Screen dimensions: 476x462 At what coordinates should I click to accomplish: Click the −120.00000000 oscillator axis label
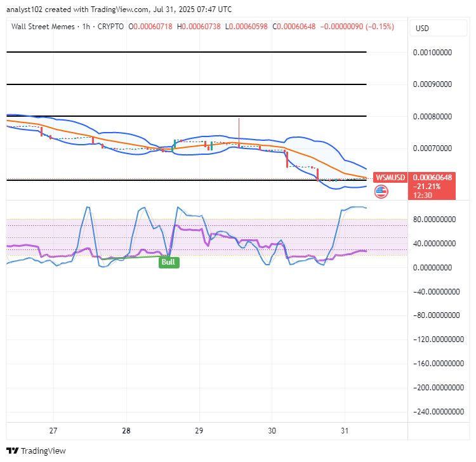[439, 340]
